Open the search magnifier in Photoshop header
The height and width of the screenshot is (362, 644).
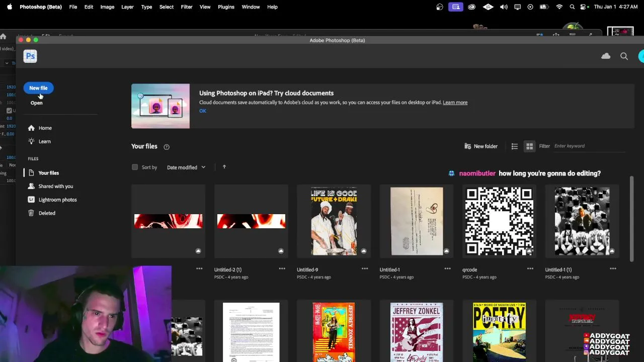[624, 56]
